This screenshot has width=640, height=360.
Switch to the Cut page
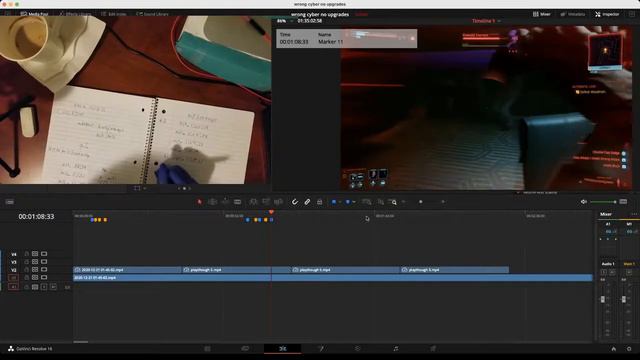click(245, 349)
